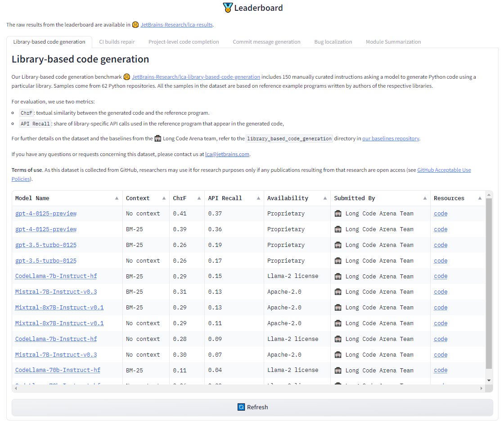Click lca@jetbrains.com email link
Image resolution: width=504 pixels, height=425 pixels.
[227, 154]
